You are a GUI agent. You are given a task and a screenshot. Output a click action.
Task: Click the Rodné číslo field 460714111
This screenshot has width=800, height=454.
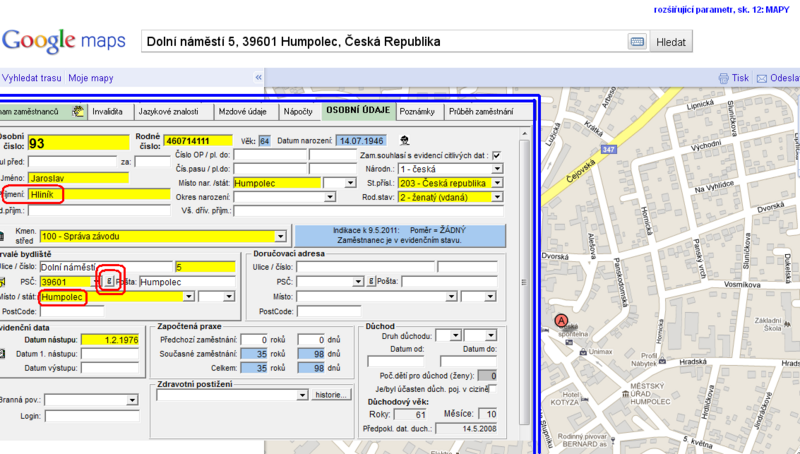click(198, 140)
